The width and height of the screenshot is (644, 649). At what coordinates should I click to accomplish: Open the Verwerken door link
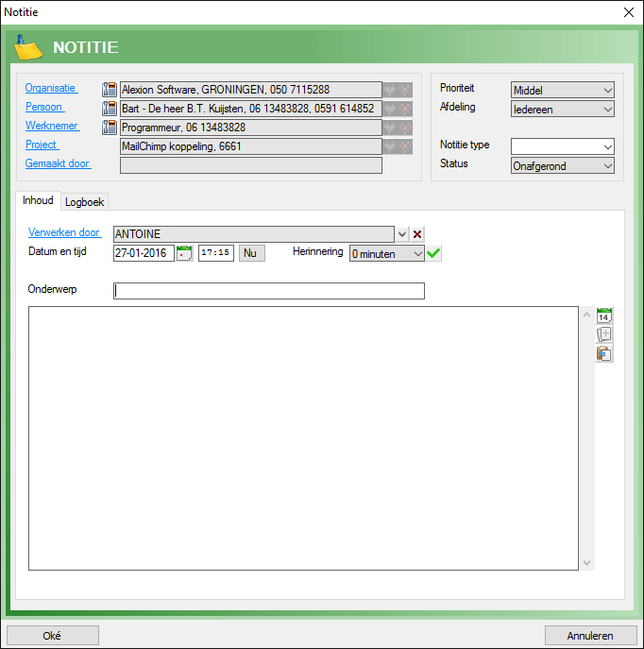[63, 232]
